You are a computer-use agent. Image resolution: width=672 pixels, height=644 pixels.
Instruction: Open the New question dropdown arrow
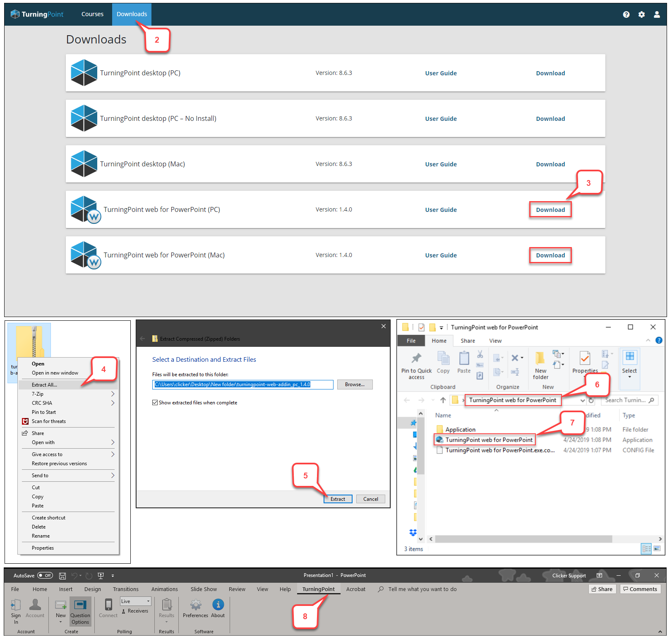(61, 622)
